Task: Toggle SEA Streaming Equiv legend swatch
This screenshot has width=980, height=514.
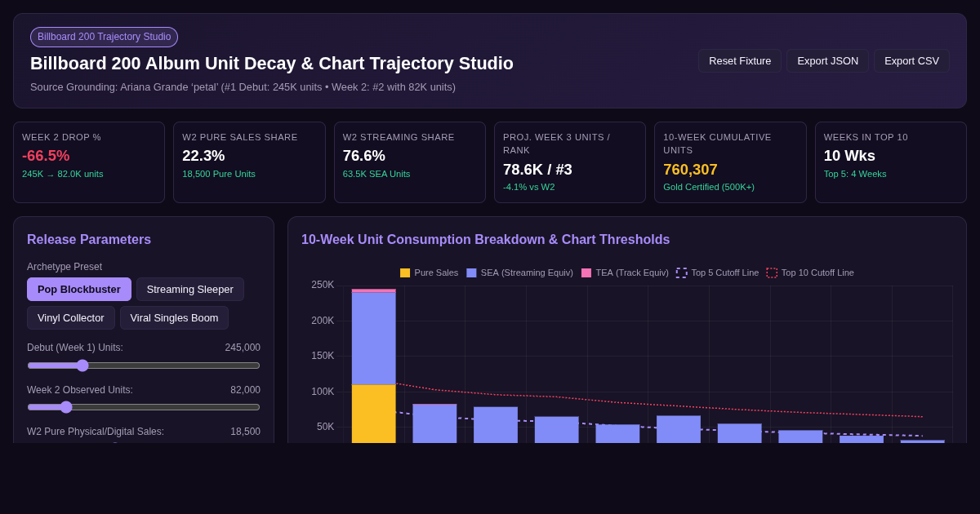Action: pyautogui.click(x=471, y=273)
